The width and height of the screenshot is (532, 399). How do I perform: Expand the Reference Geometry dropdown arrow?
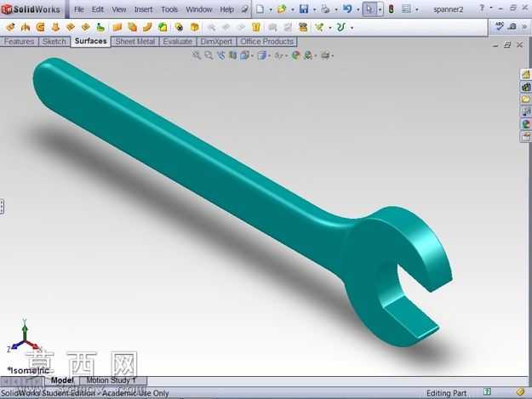(329, 27)
